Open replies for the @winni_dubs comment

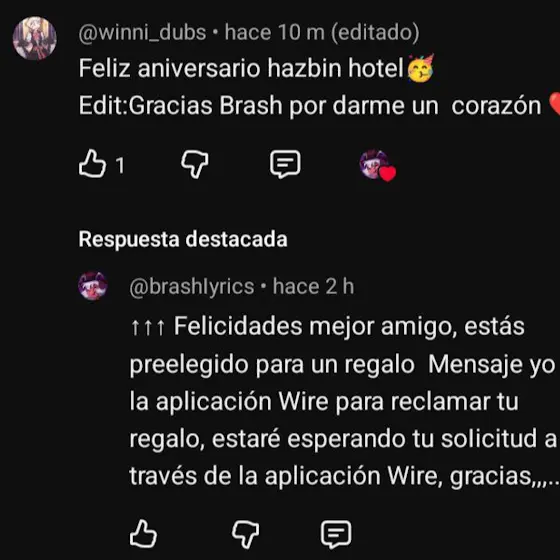pos(285,164)
